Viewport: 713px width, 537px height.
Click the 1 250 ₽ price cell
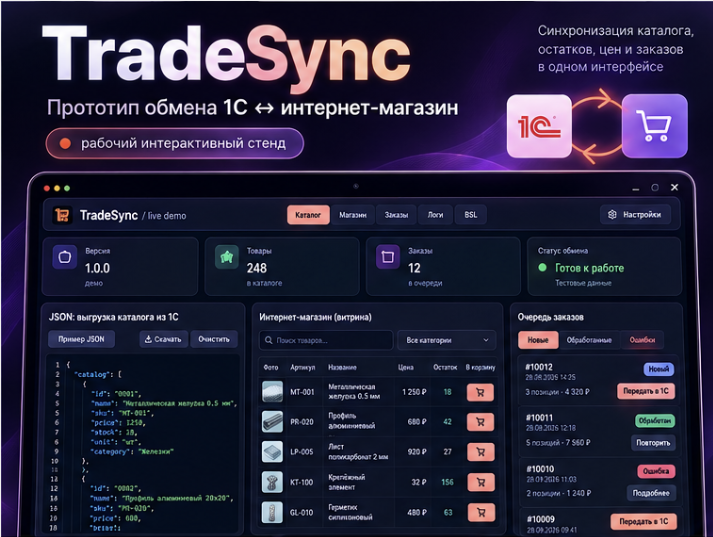[414, 392]
